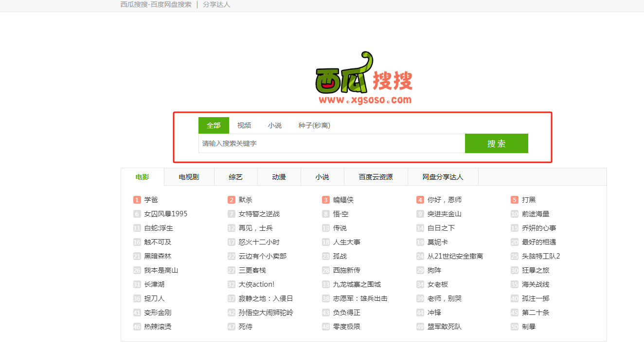Switch to the 网盘分享达人 category tab
The image size is (644, 364).
tap(443, 177)
